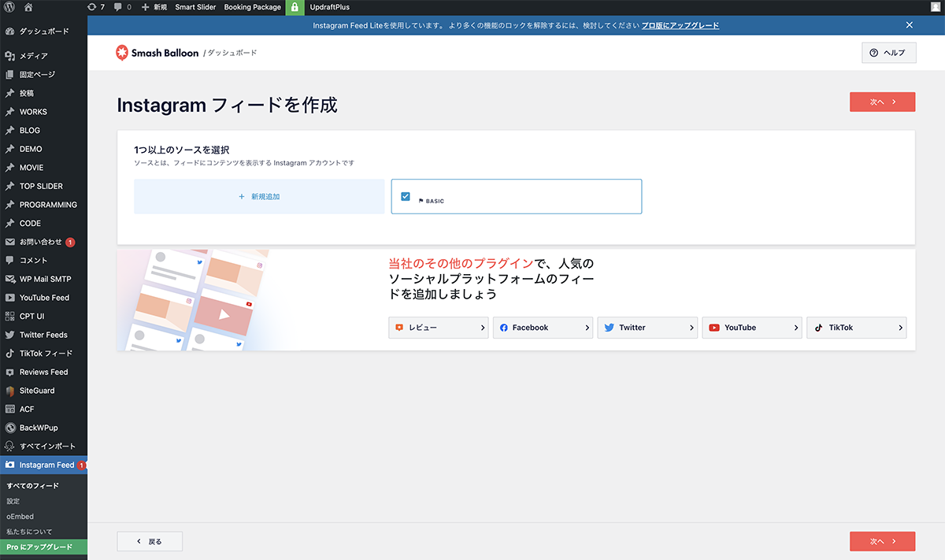Dismiss the Pro upgrade notice banner
The image size is (945, 560).
(909, 25)
